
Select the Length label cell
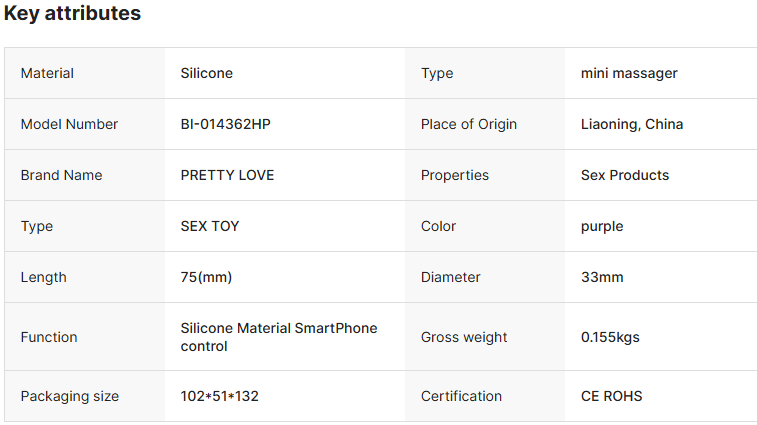click(x=84, y=277)
